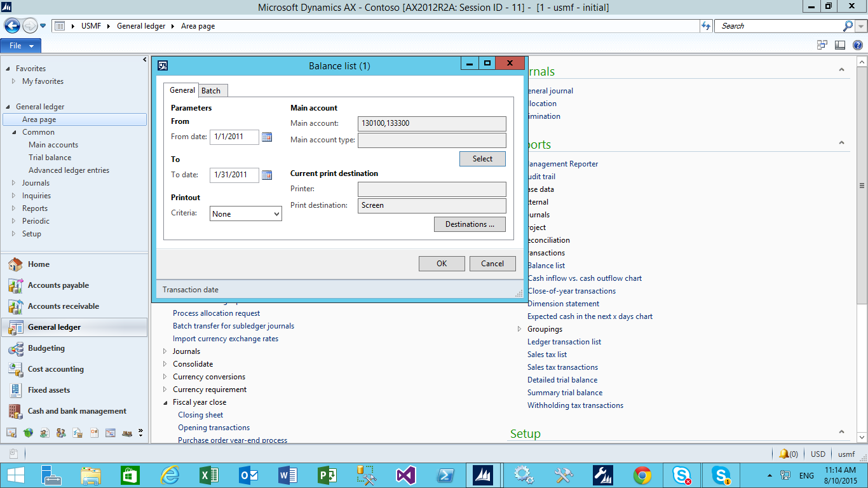
Task: Click the pallet boxes icon in the navigation pane strip
Action: coord(127,433)
